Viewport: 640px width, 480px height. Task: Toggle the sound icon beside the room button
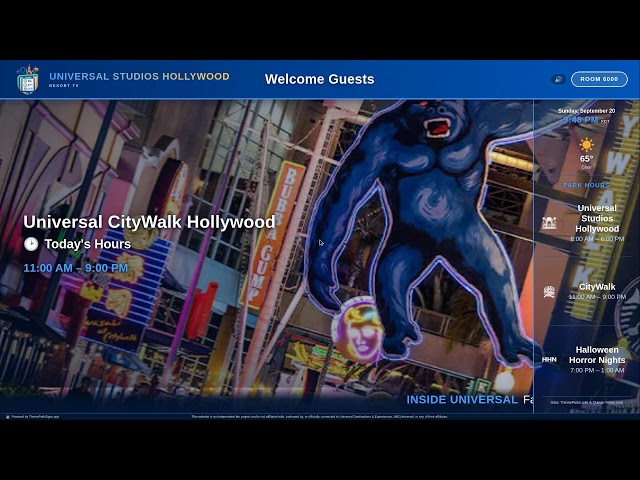pyautogui.click(x=558, y=79)
